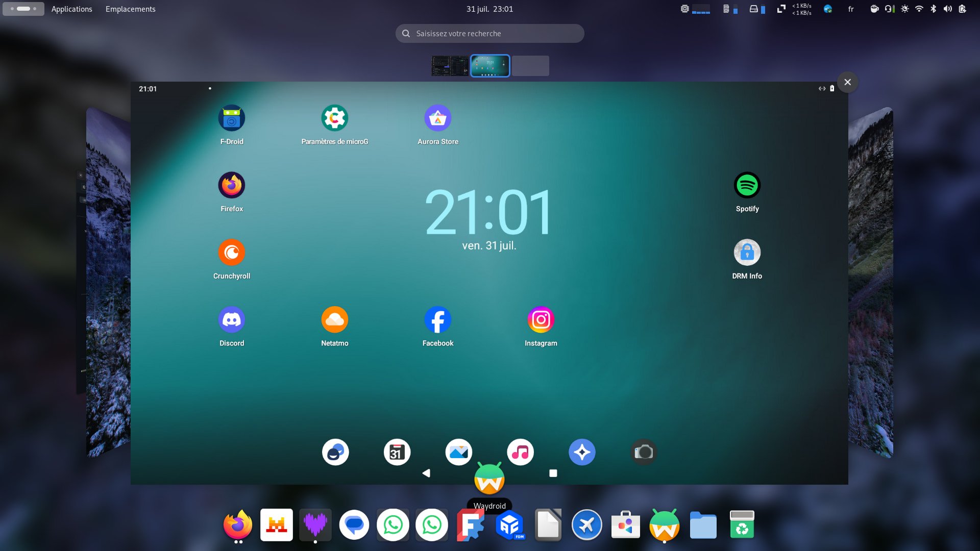
Task: Open the Android calendar app showing 31
Action: [397, 452]
